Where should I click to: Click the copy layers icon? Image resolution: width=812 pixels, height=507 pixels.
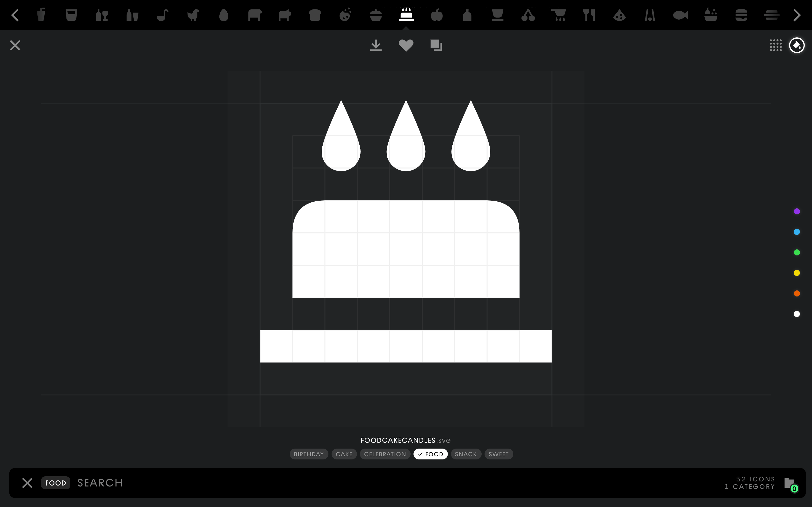click(436, 45)
